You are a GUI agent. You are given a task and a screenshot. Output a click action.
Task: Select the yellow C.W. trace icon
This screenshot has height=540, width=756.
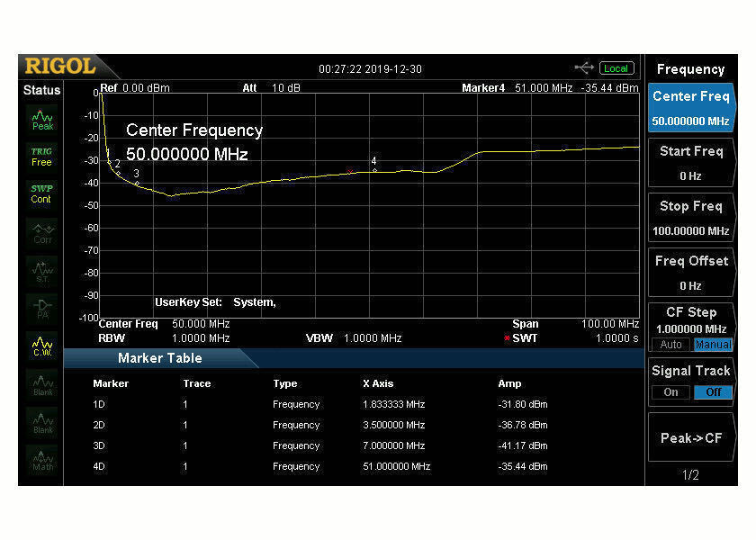click(42, 346)
